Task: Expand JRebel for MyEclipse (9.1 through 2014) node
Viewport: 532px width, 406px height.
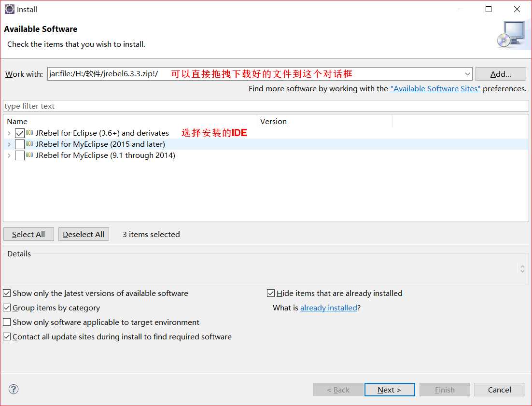Action: 9,155
